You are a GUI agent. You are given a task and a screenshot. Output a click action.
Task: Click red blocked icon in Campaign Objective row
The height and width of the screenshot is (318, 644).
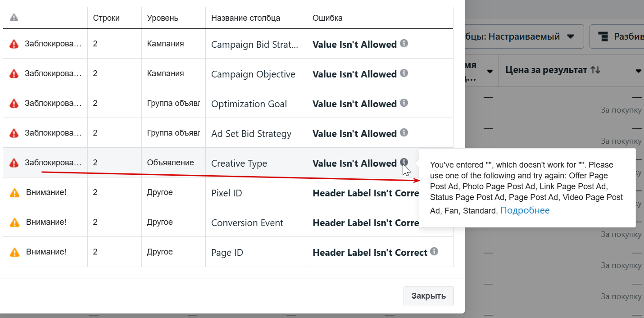pos(14,74)
